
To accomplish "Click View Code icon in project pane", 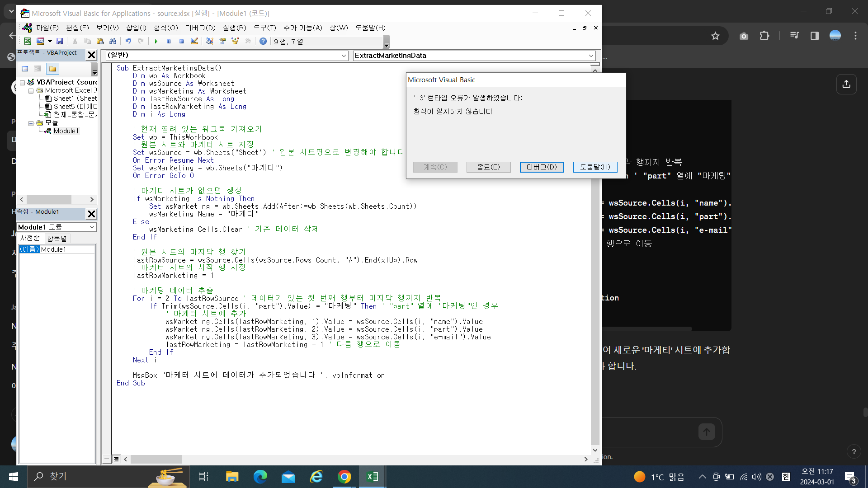I will pos(25,69).
